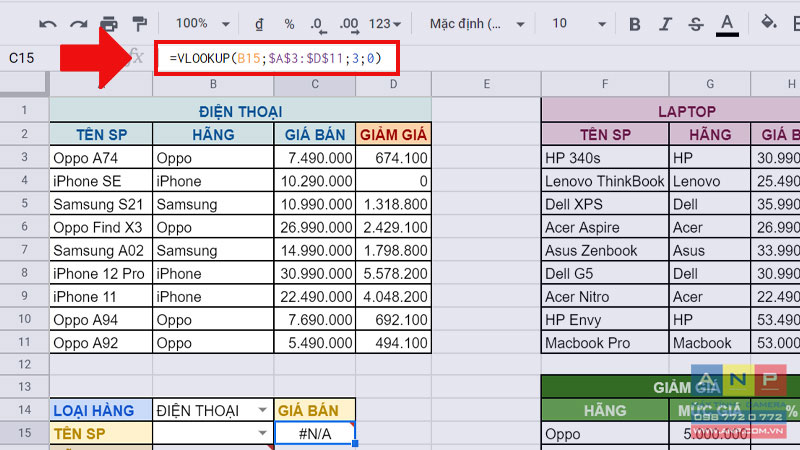800x450 pixels.
Task: Open the text color picker
Action: [x=727, y=25]
